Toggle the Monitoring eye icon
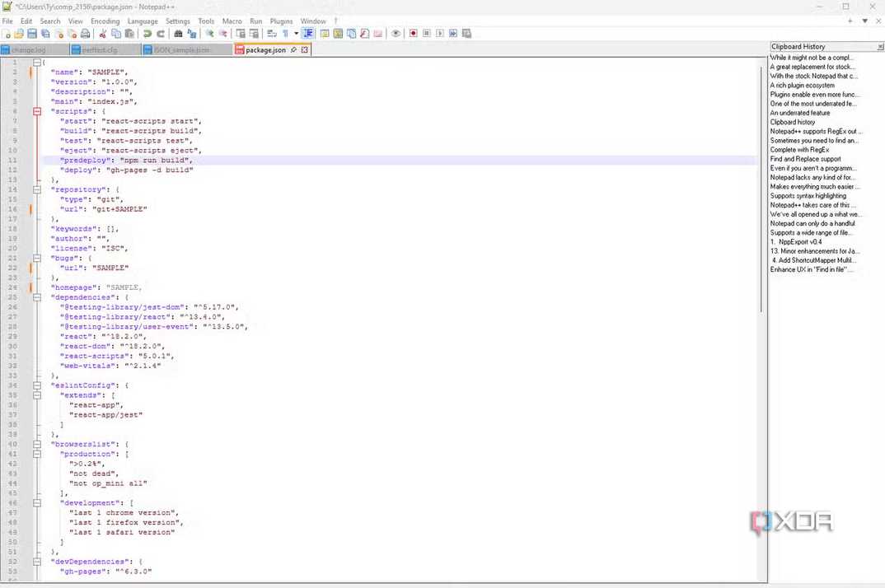The width and height of the screenshot is (885, 588). [396, 34]
